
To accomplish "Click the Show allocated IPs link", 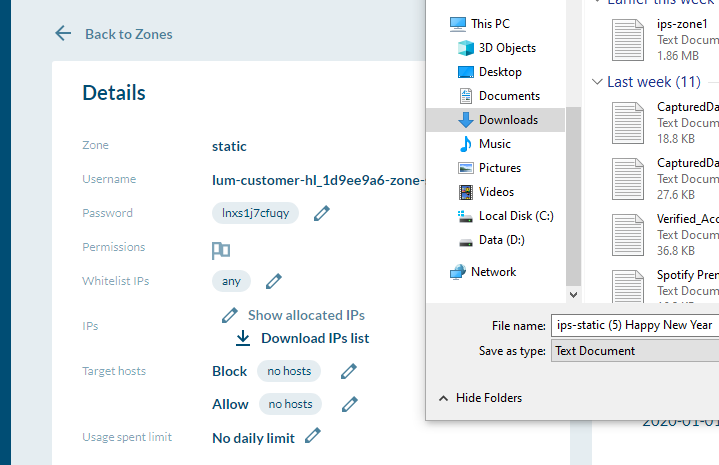I will [x=306, y=315].
